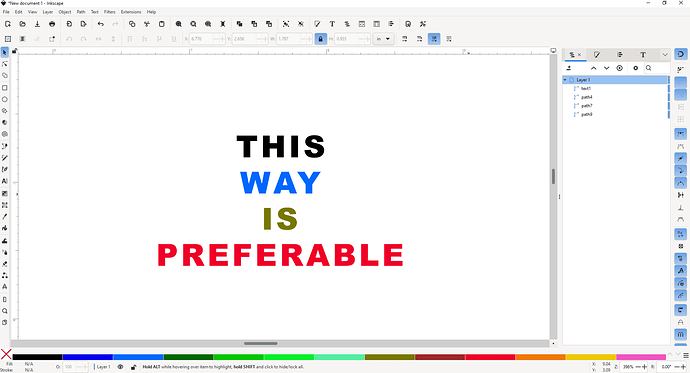Toggle Layer 1 lock in status bar
The width and height of the screenshot is (690, 373).
tap(133, 367)
